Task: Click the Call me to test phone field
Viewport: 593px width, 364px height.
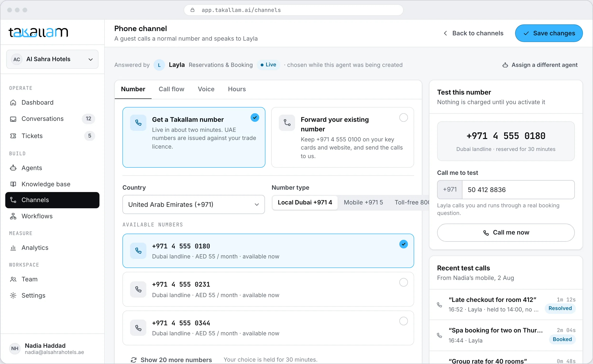Action: tap(518, 190)
